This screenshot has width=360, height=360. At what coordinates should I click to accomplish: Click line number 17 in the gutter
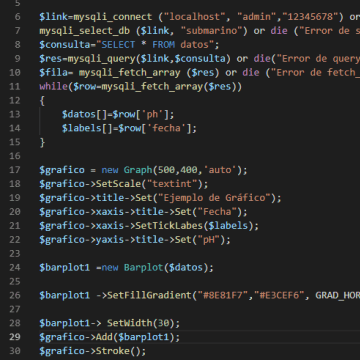pyautogui.click(x=14, y=170)
